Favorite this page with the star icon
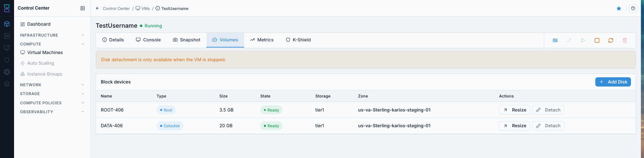This screenshot has height=158, width=644. coord(619,9)
